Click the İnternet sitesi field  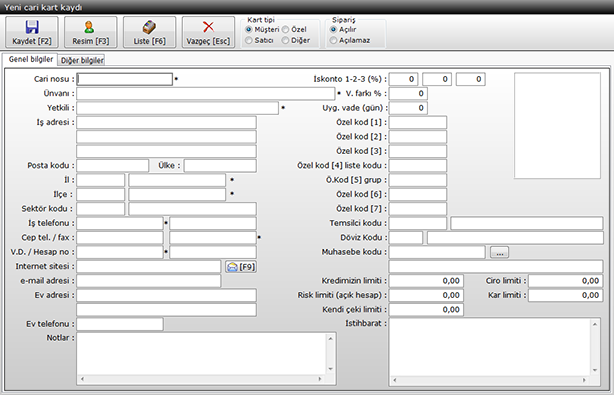pyautogui.click(x=149, y=267)
